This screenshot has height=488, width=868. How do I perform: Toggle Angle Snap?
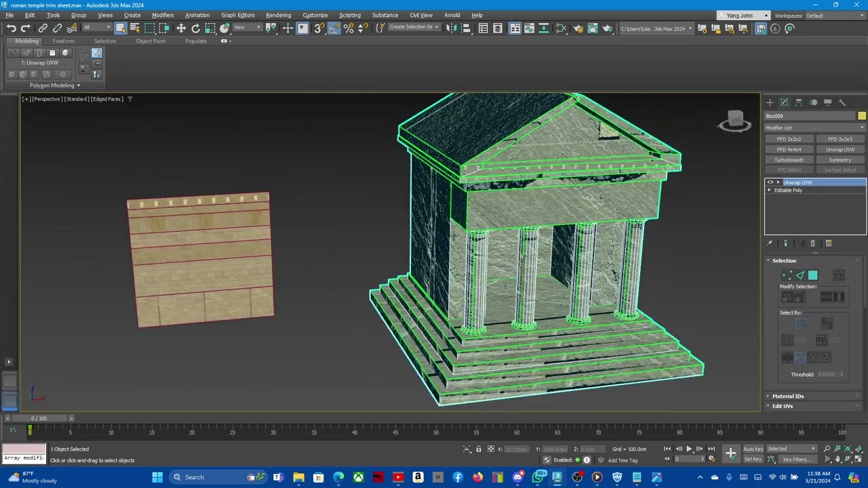334,28
